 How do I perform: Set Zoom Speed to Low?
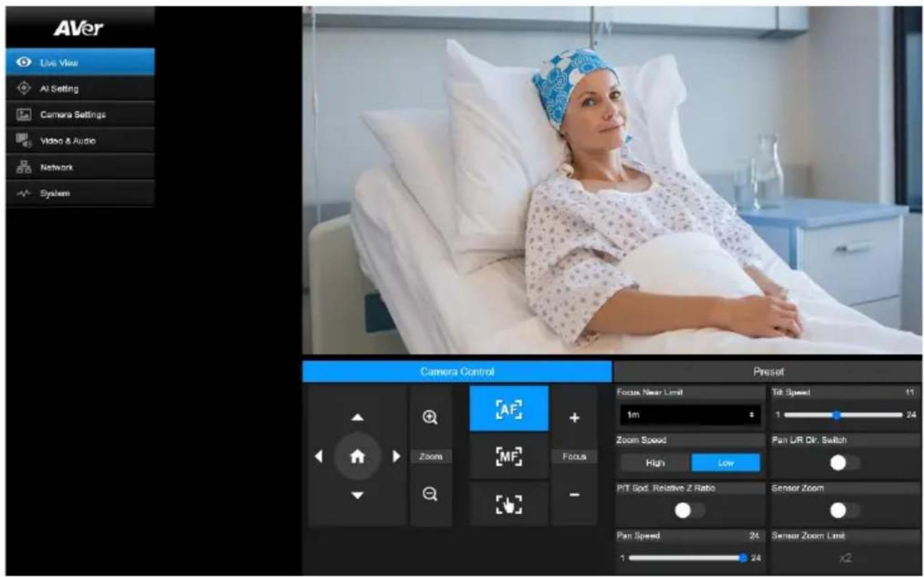[x=726, y=463]
